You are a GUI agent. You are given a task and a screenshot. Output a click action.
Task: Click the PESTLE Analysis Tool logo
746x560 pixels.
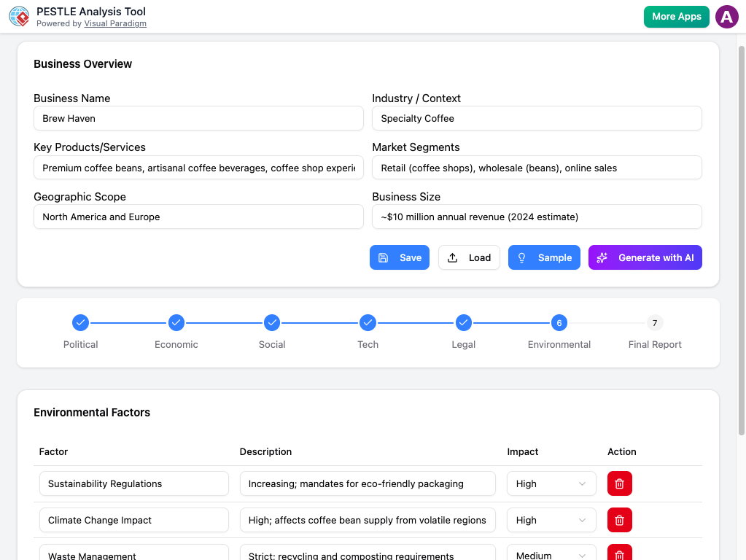point(19,16)
